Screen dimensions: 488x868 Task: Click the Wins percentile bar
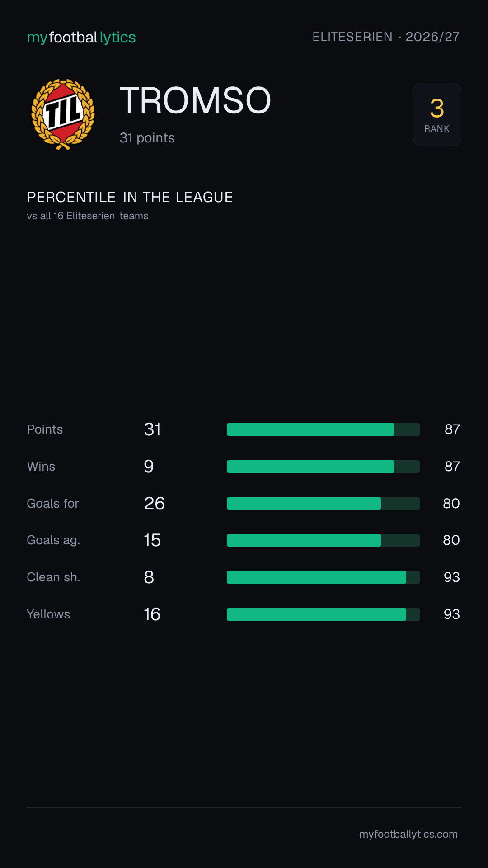click(323, 467)
